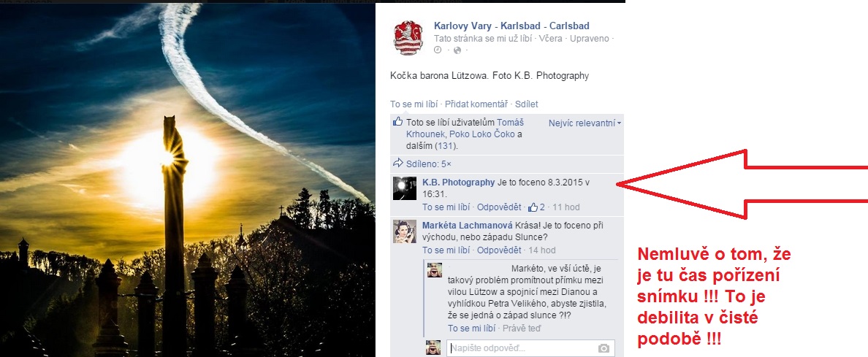
Task: Expand the Nejvíc relevantní comment sorting dropdown
Action: pyautogui.click(x=585, y=123)
